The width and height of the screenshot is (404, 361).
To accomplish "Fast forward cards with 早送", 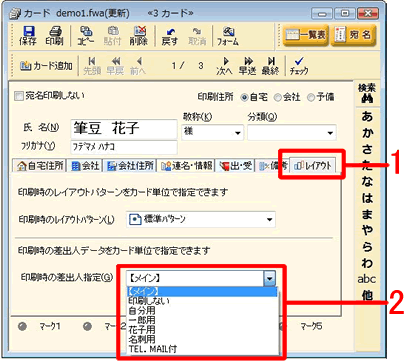I will tap(247, 66).
